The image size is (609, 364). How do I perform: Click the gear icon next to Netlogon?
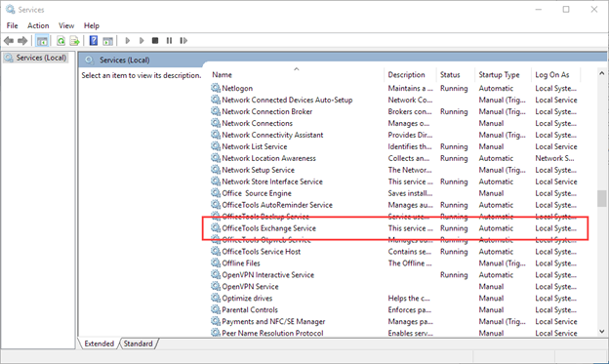[216, 88]
